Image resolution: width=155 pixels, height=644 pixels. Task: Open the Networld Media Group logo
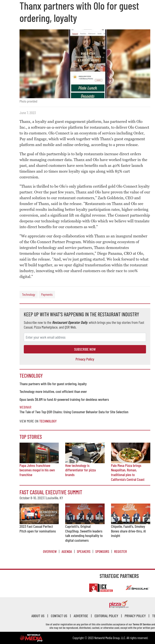pos(31,638)
